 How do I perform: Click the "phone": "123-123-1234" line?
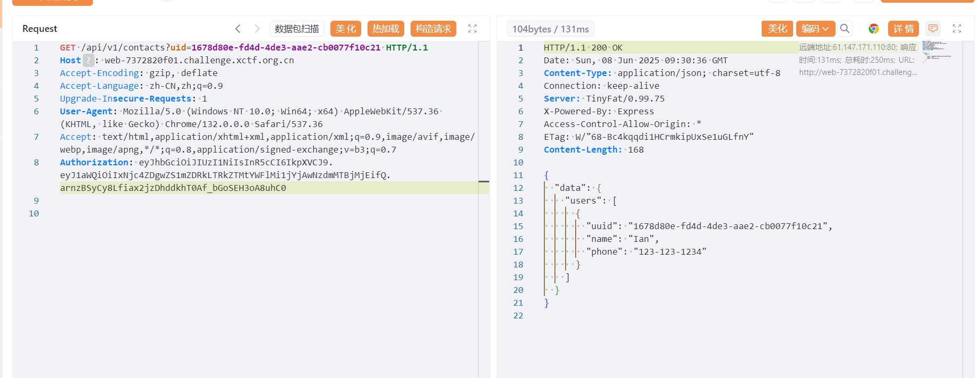tap(646, 251)
